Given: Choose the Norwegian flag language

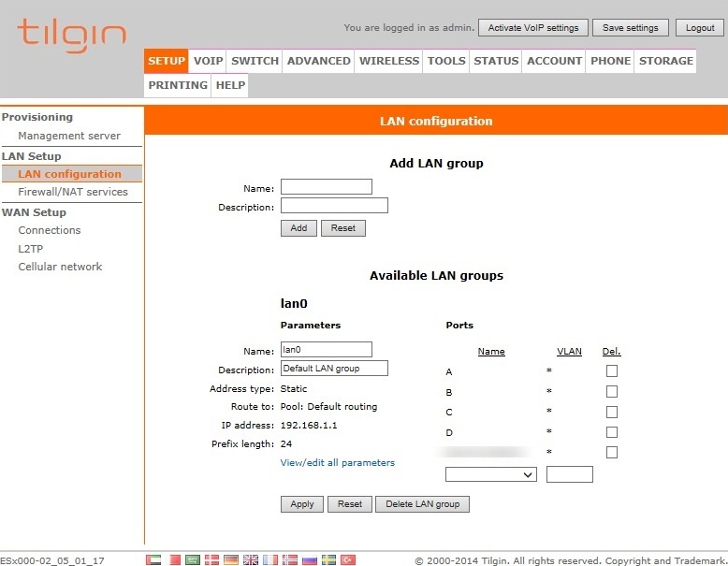Looking at the screenshot, I should tap(290, 560).
